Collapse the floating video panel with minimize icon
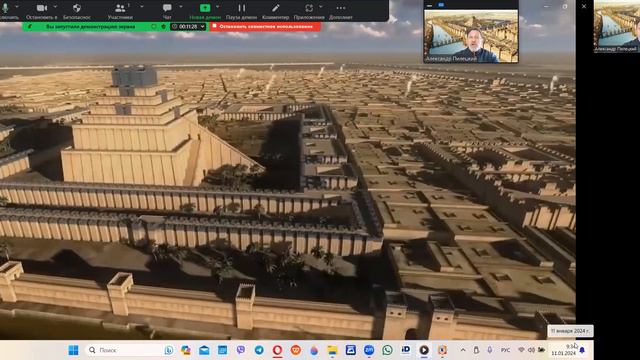Image resolution: width=640 pixels, height=360 pixels. tap(429, 5)
